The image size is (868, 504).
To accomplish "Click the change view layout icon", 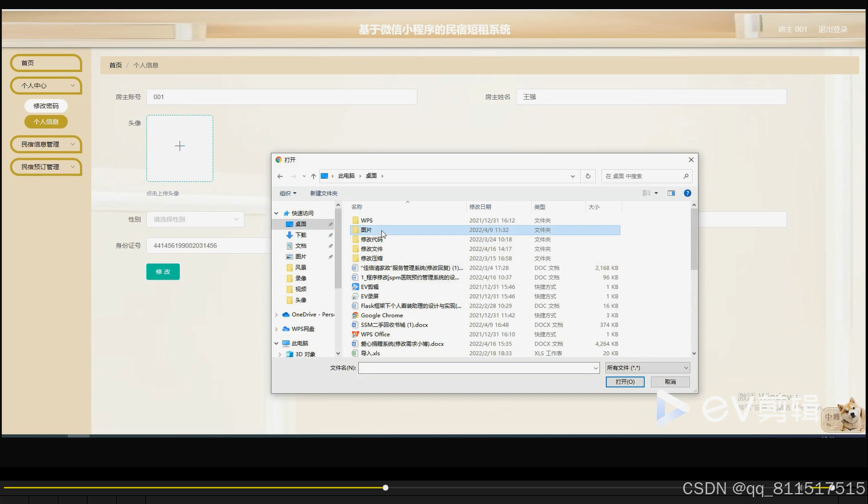I will click(646, 193).
